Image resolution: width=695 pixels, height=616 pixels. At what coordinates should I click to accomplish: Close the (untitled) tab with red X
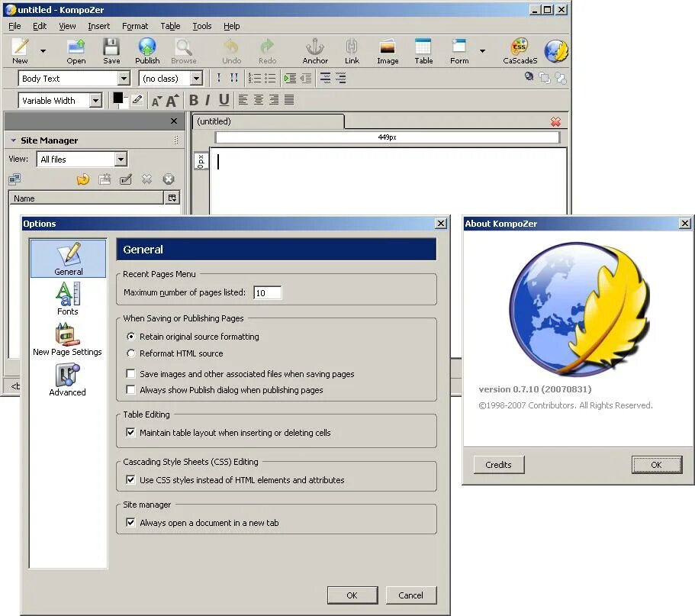point(555,121)
